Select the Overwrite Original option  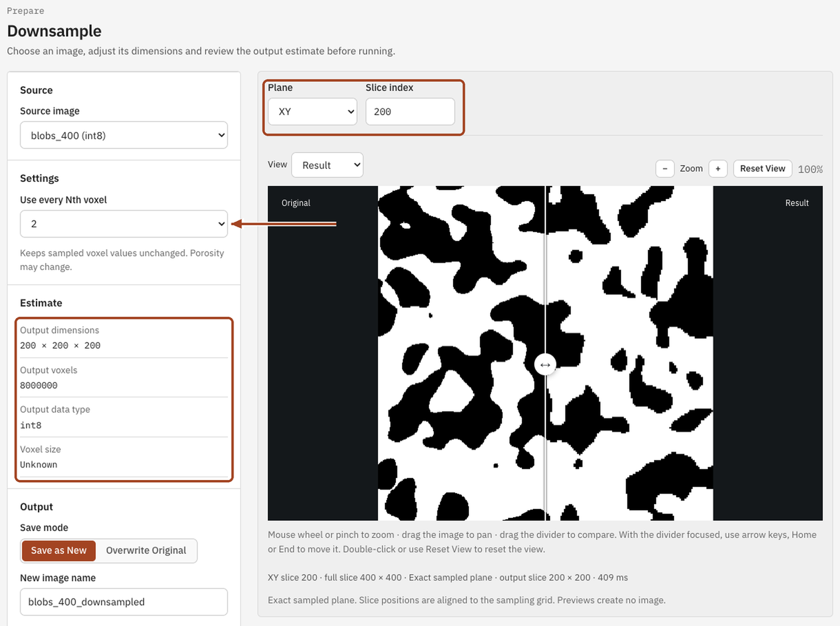point(146,550)
